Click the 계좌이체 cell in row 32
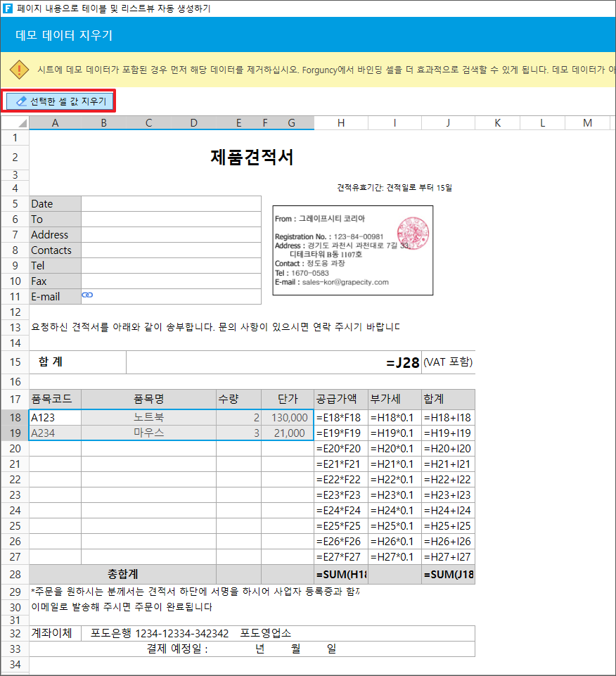The height and width of the screenshot is (676, 616). click(55, 633)
